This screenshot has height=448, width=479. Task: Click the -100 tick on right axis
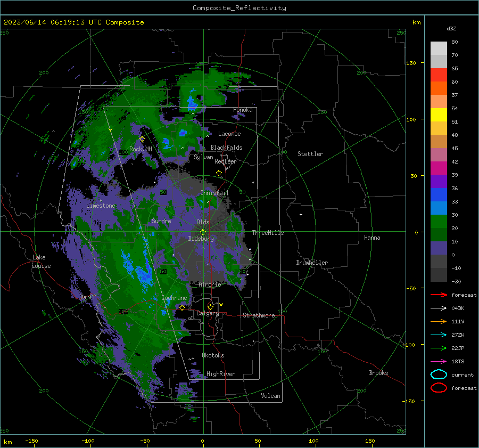point(408,345)
